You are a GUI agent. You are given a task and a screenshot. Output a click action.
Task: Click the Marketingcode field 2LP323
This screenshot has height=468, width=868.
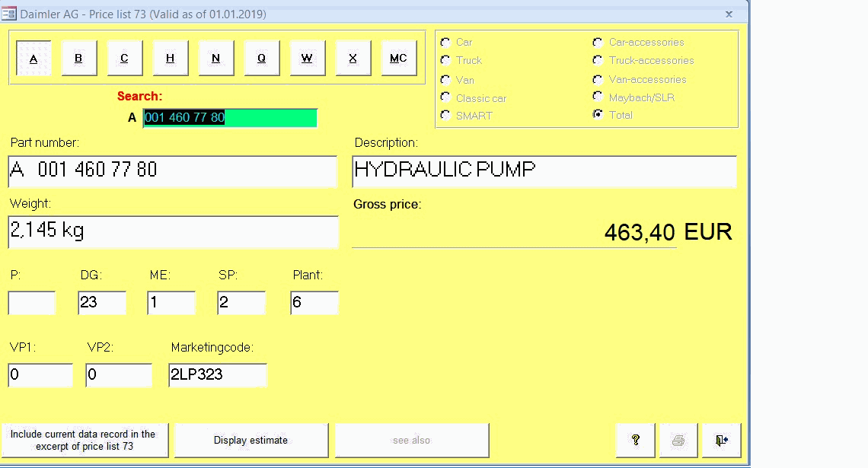(x=218, y=375)
